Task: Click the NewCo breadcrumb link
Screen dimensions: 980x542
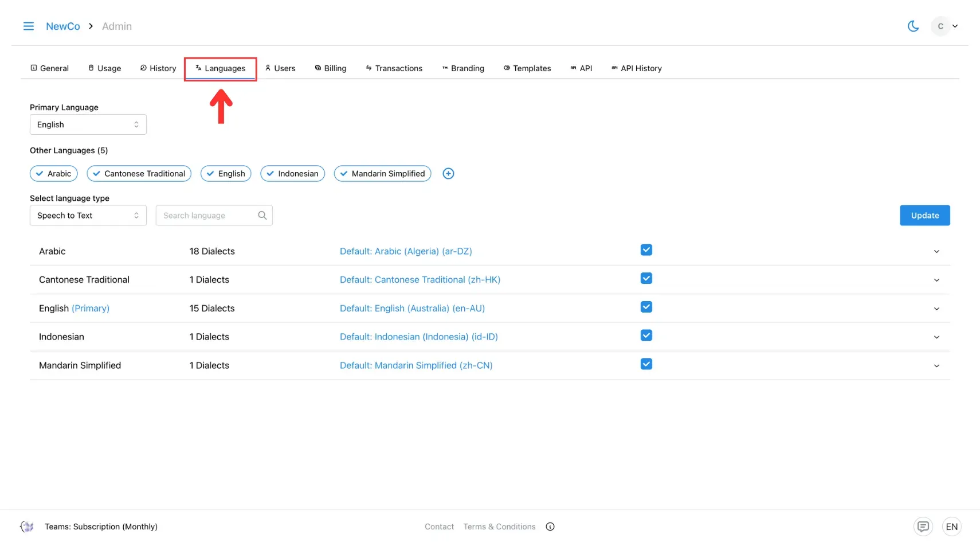Action: (x=63, y=26)
